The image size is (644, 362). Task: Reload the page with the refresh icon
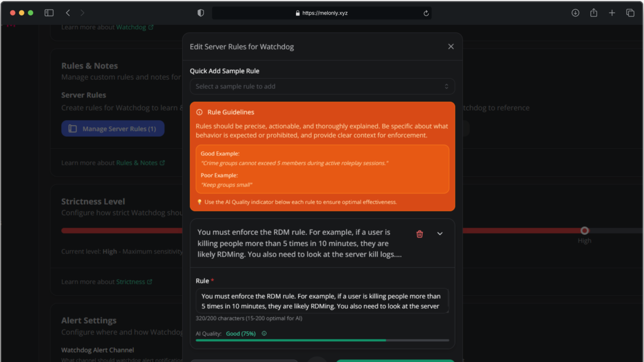tap(426, 13)
